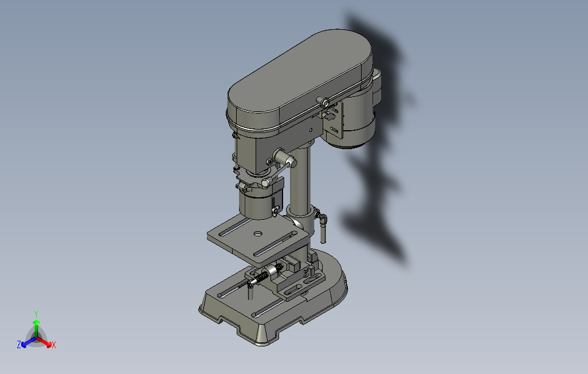Select the vertical column of the drill press

tap(300, 180)
